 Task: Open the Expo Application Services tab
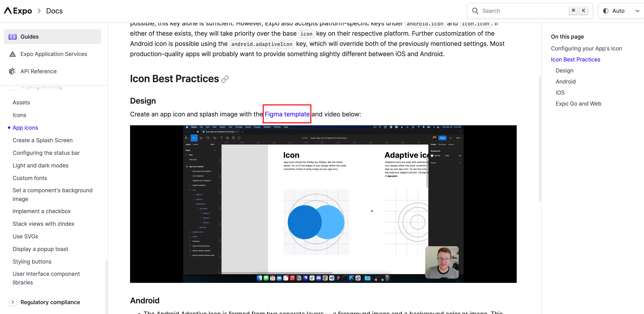click(x=53, y=54)
